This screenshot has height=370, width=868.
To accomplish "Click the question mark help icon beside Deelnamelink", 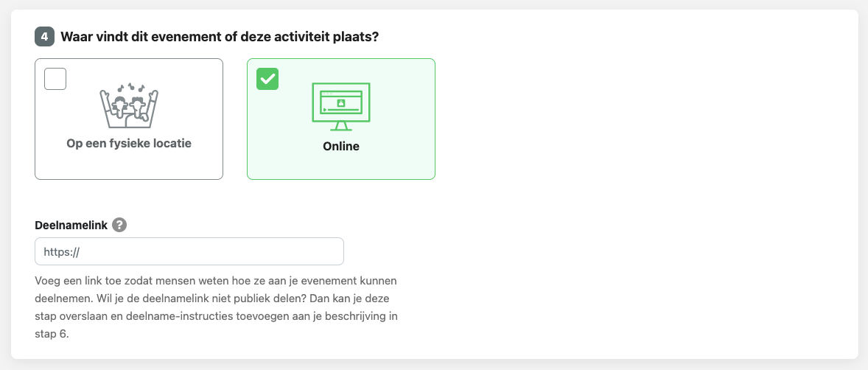I will coord(120,226).
